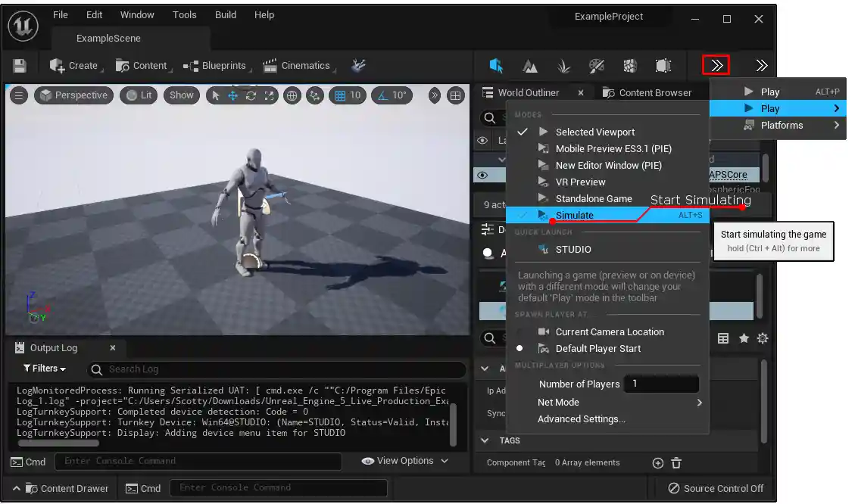Select Current Camera Location spawn option

coord(609,332)
